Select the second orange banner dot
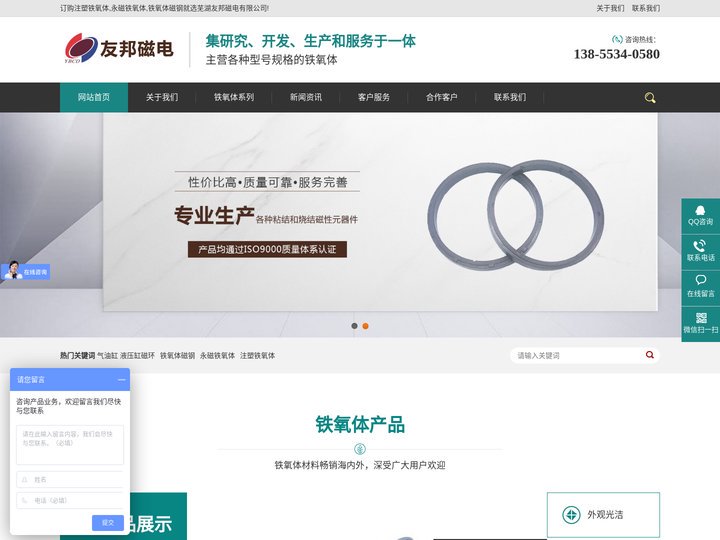The width and height of the screenshot is (720, 540). pyautogui.click(x=366, y=326)
